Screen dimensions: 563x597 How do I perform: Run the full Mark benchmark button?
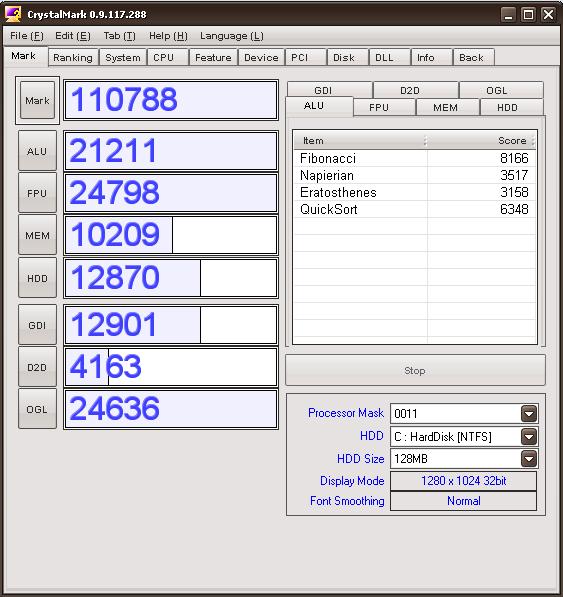(x=37, y=101)
